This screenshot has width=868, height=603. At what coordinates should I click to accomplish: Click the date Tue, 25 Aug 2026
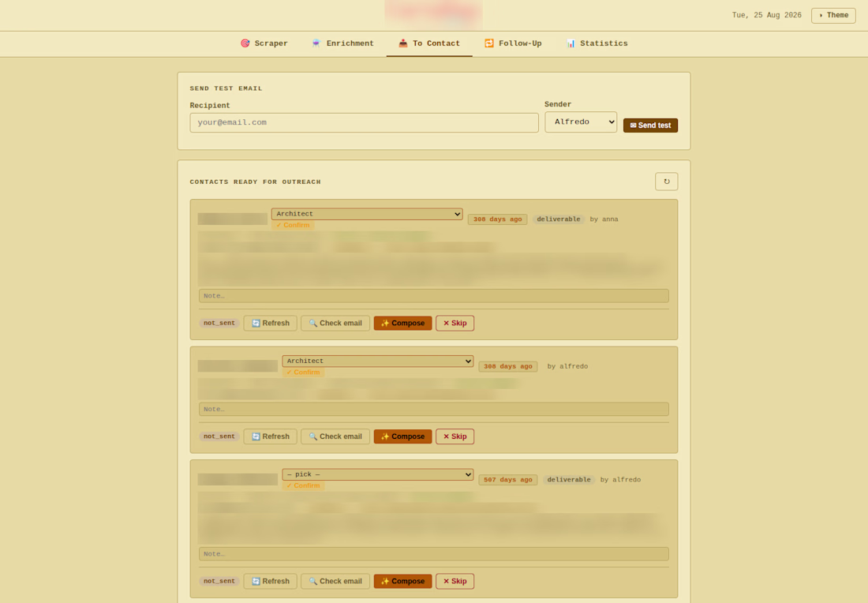766,16
